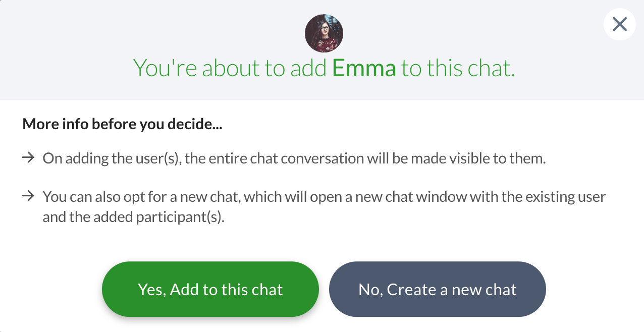
Task: Click the text about entire chat conversation visibility
Action: [x=294, y=158]
